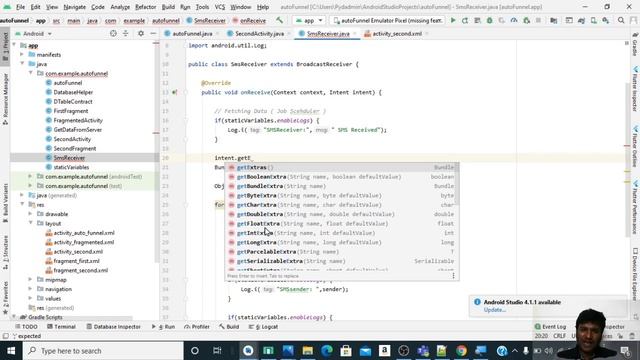Expand the values folder

pyautogui.click(x=31, y=298)
